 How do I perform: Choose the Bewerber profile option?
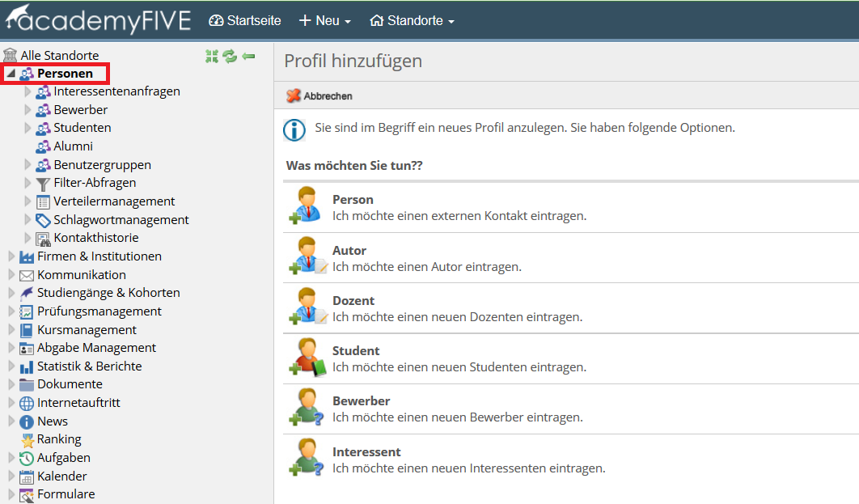571,409
